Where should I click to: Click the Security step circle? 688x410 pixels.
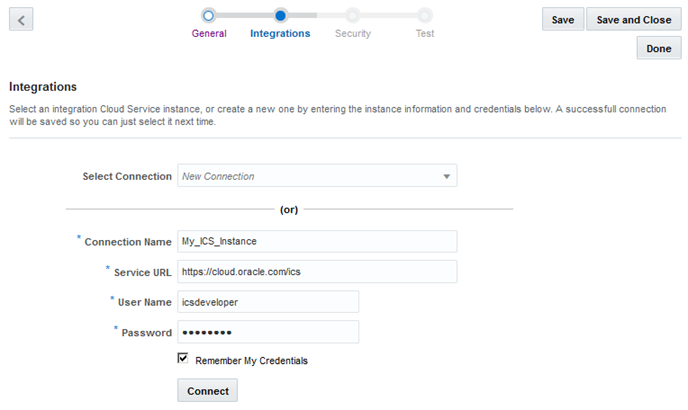click(352, 15)
